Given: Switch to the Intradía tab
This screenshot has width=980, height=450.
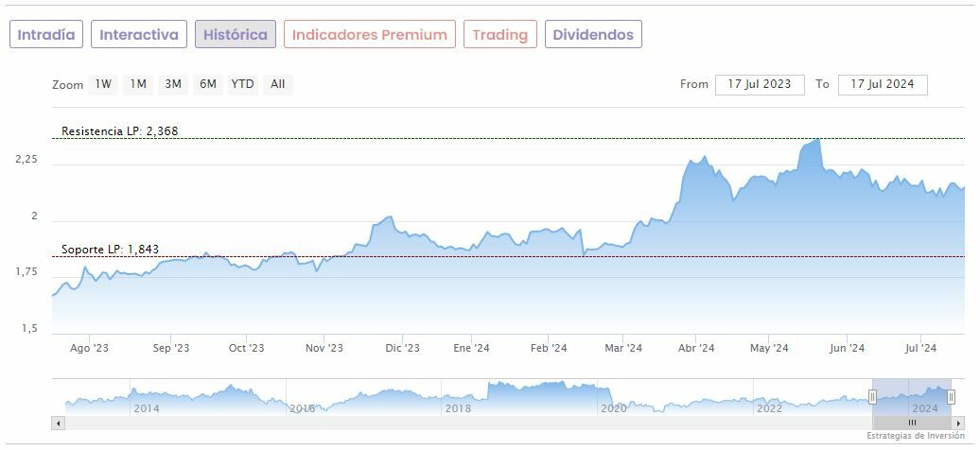Looking at the screenshot, I should (x=46, y=35).
